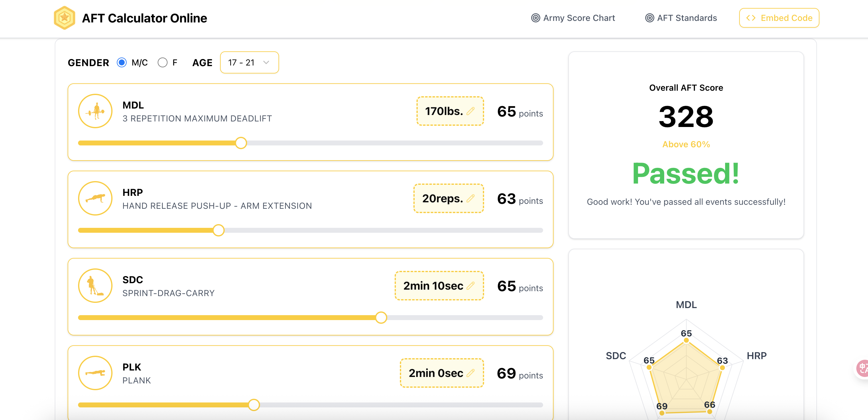Click the MDL deadlift slider handle
This screenshot has width=868, height=420.
[241, 143]
